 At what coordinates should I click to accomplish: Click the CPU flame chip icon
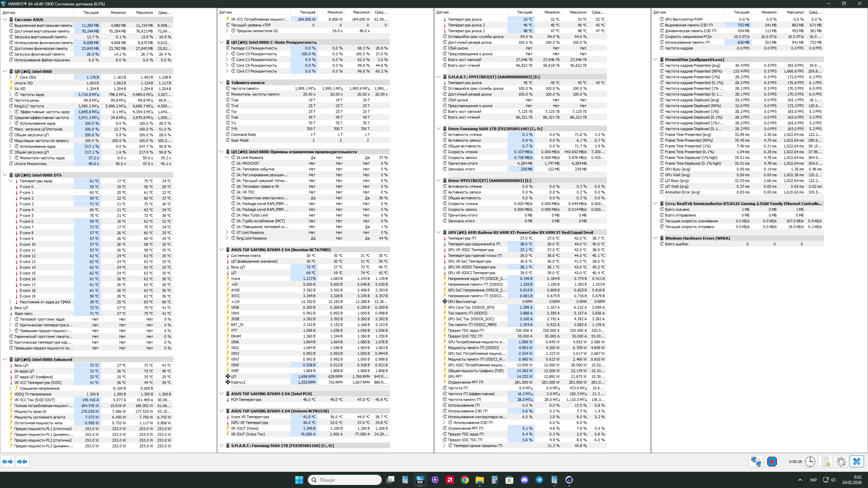click(x=772, y=462)
